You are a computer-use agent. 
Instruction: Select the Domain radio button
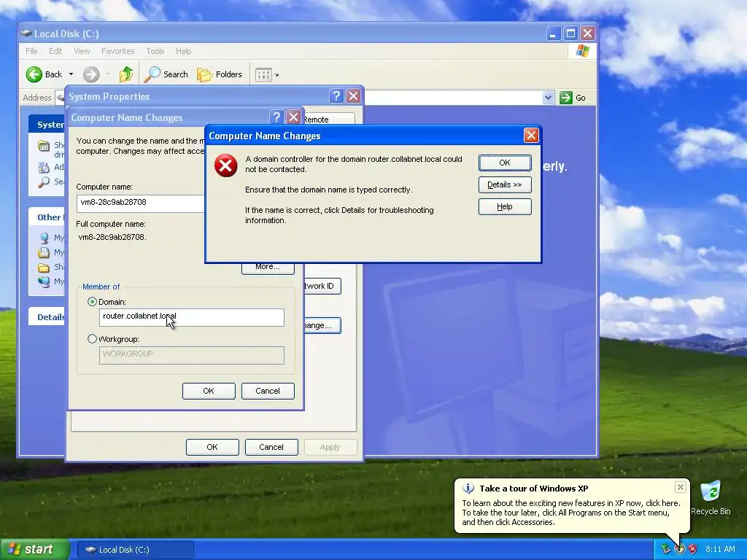point(93,302)
